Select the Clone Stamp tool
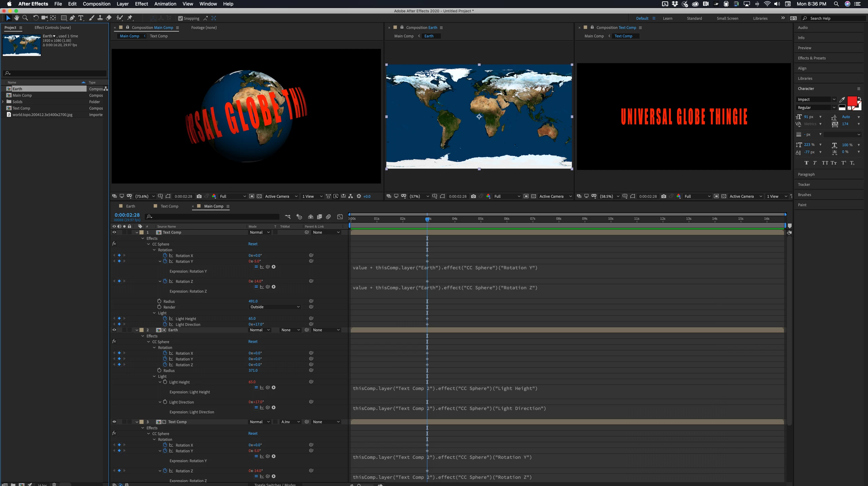The width and height of the screenshot is (868, 486). [100, 18]
